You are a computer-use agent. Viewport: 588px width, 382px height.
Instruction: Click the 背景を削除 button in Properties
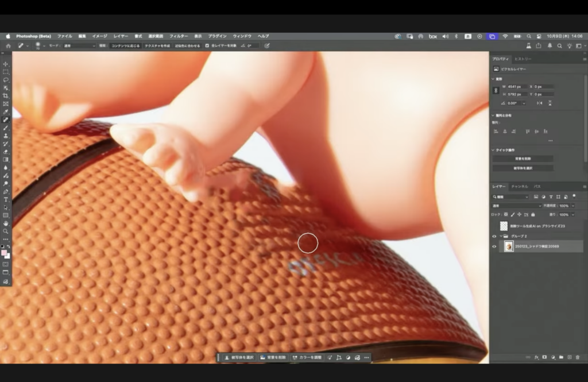pos(523,159)
